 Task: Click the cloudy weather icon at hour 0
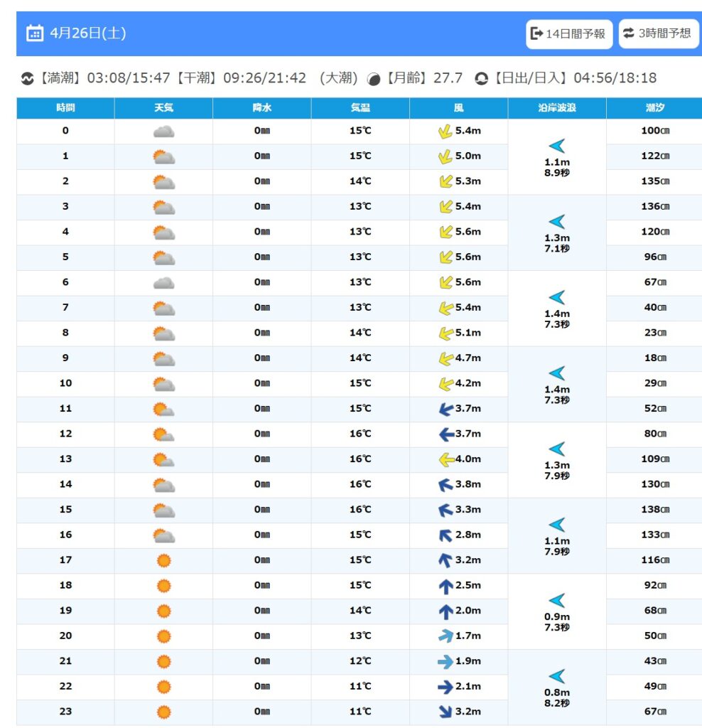[x=164, y=132]
